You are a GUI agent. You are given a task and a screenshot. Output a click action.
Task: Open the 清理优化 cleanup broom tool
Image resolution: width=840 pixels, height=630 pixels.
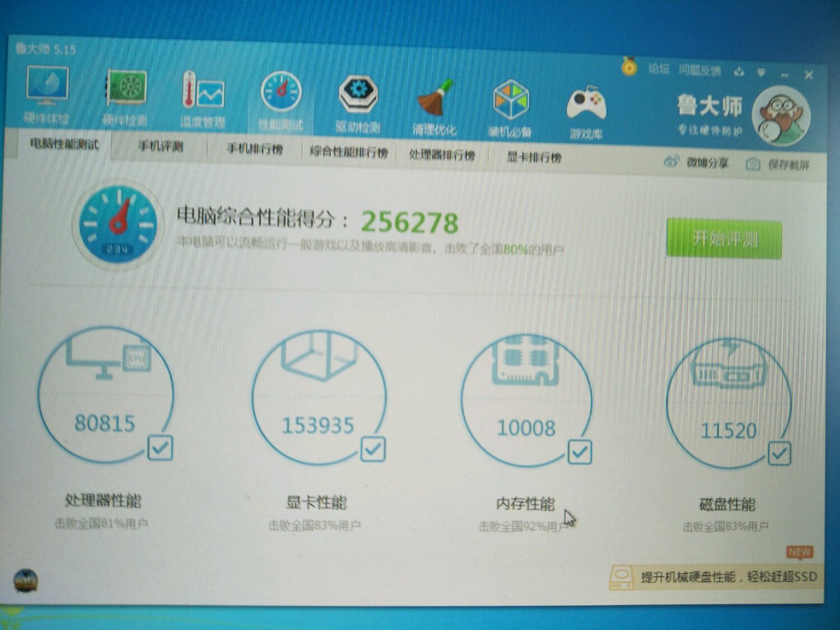[x=435, y=107]
